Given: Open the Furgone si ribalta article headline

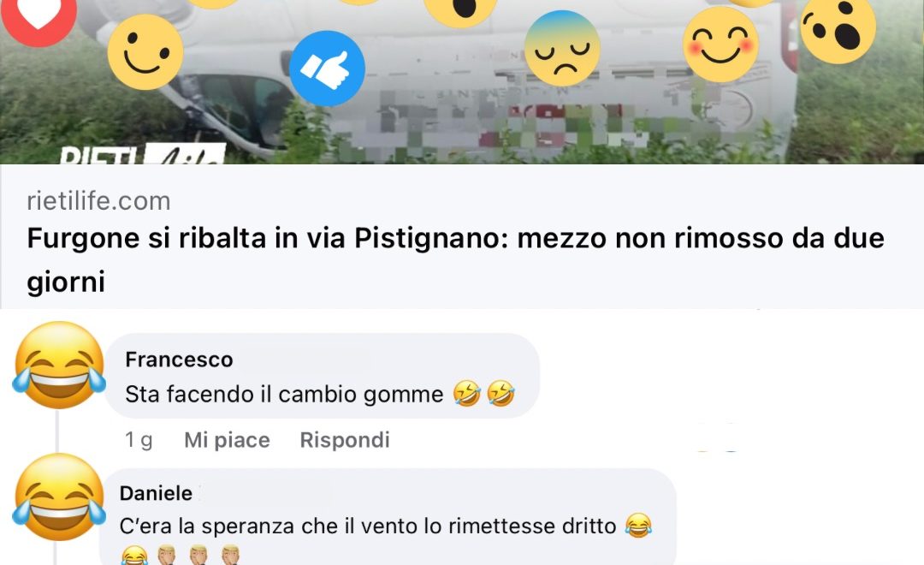Looking at the screenshot, I should coord(455,259).
